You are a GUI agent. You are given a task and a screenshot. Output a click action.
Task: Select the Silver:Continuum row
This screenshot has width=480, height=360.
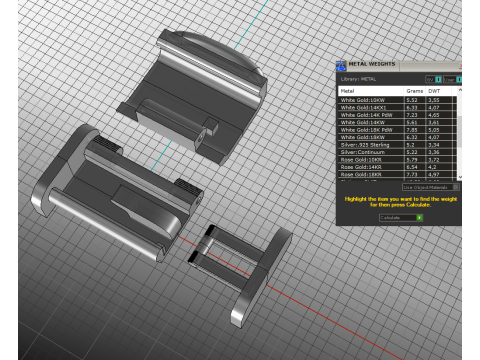coord(397,152)
